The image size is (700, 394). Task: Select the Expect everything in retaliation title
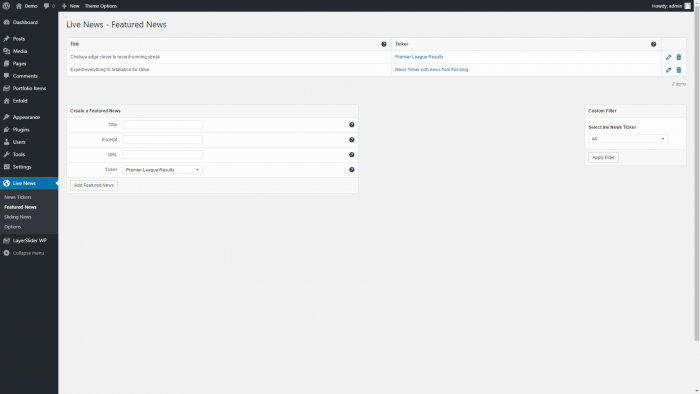point(110,70)
